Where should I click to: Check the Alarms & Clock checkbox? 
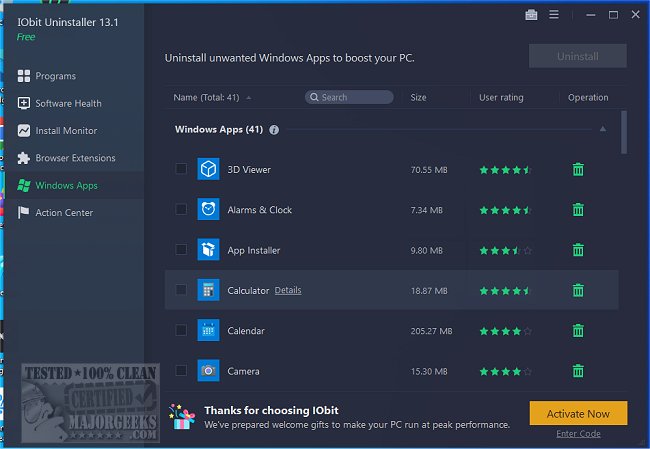click(181, 209)
